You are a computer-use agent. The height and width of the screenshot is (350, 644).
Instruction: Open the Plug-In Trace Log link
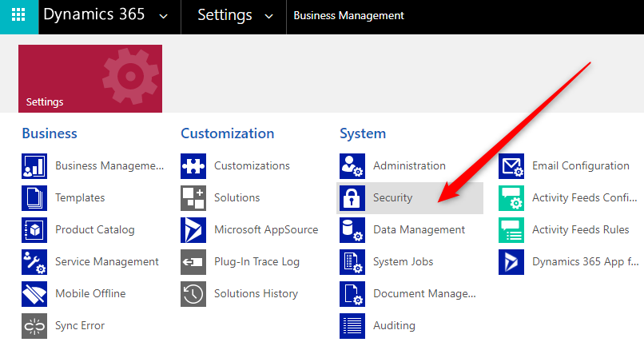(256, 262)
